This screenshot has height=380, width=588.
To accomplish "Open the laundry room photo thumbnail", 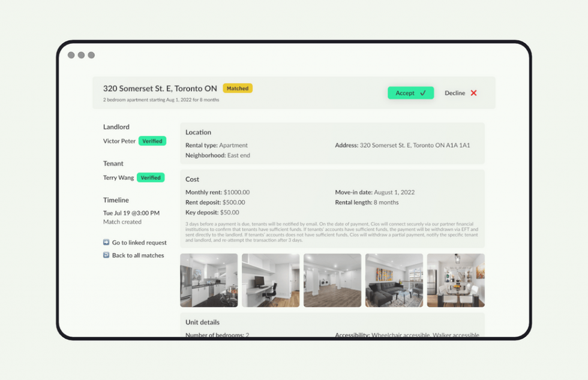I will (x=332, y=280).
